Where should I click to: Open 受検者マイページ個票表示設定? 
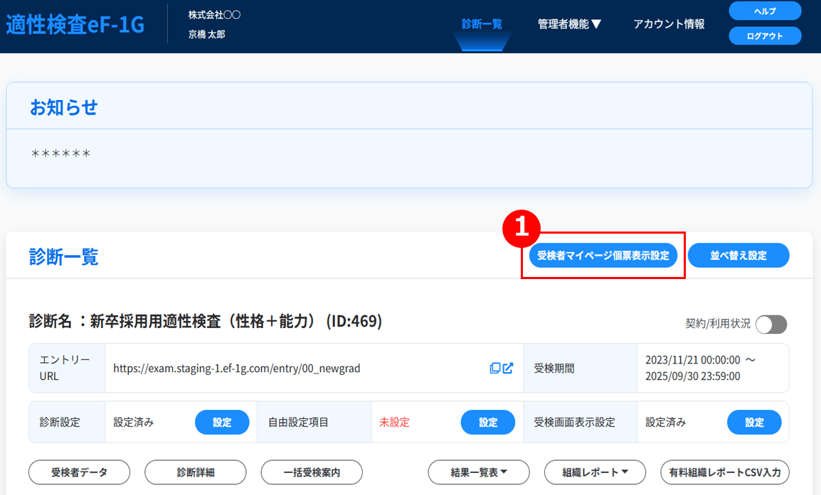(x=603, y=256)
